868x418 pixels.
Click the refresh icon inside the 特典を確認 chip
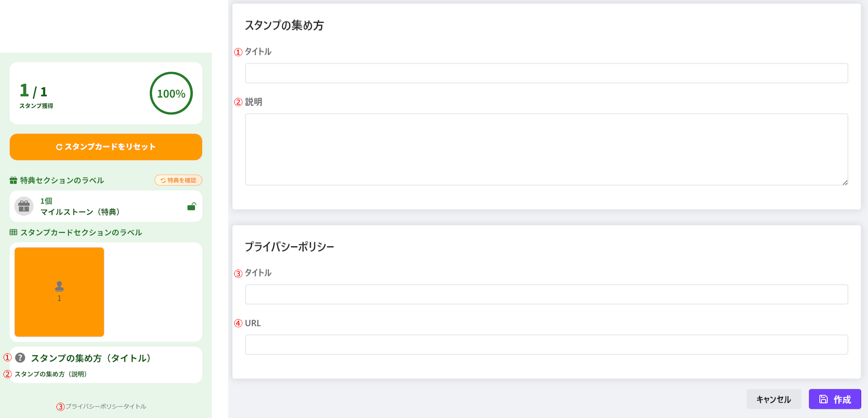tap(162, 180)
